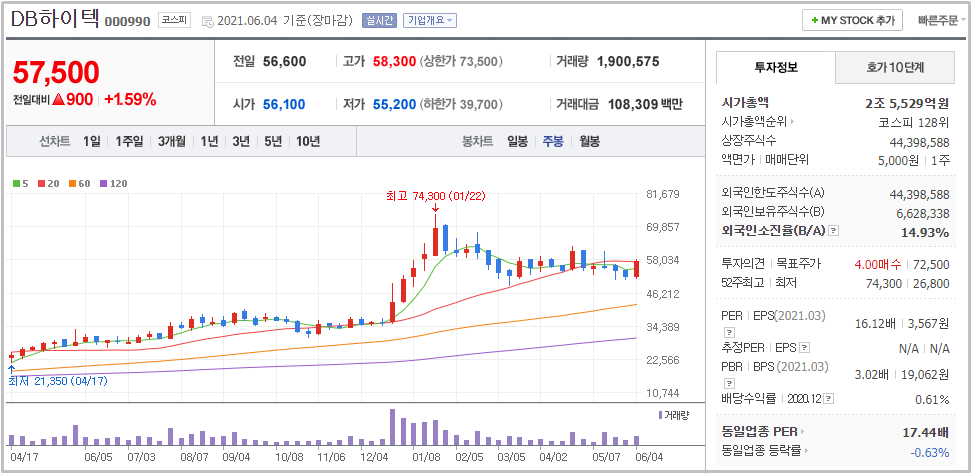
Task: Open help icon next to 배당수익률 2020.12
Action: 829,399
